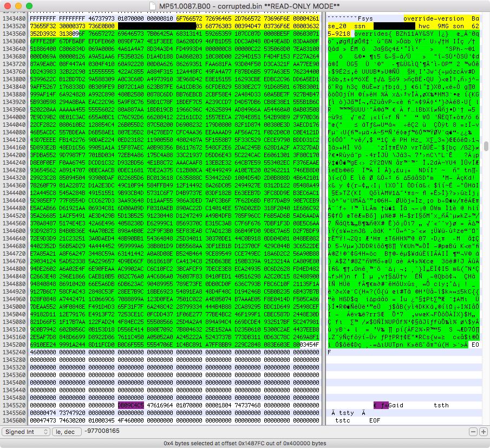Click the document icon in the title bar
This screenshot has width=490, height=448.
tap(153, 6)
